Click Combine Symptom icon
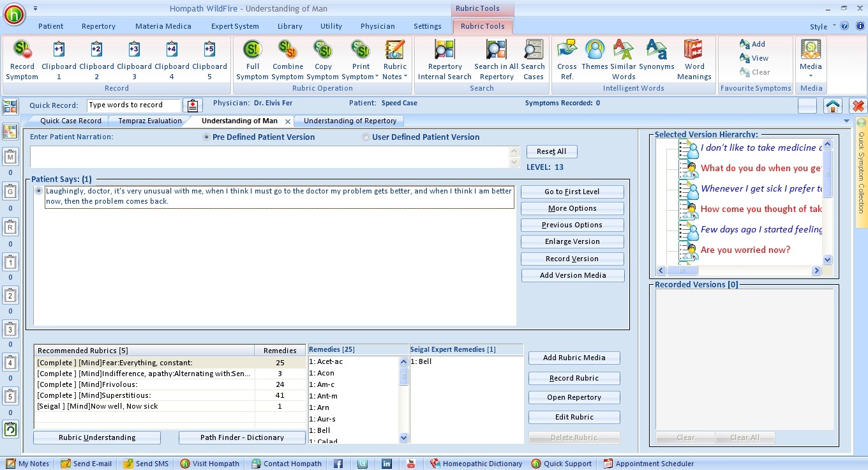 (287, 50)
